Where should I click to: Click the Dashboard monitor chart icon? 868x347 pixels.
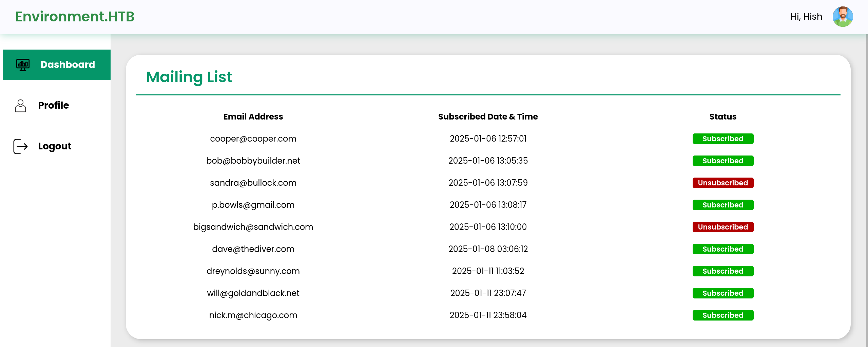coord(23,65)
